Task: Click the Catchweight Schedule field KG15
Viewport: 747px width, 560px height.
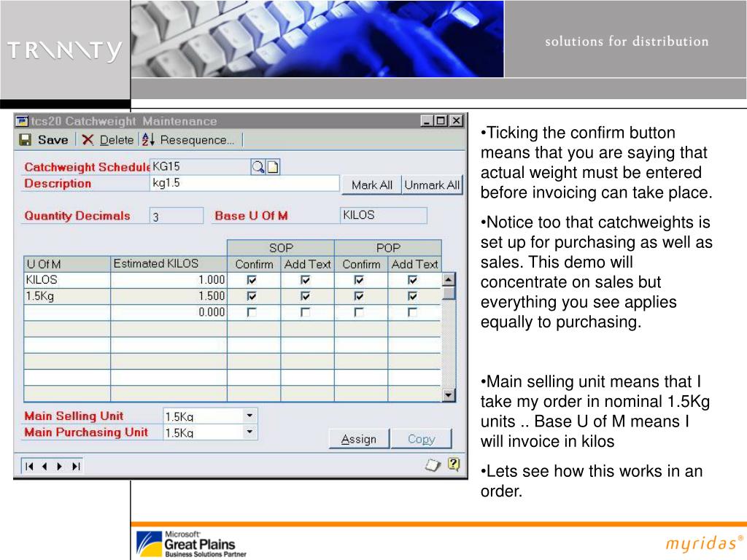Action: [200, 167]
